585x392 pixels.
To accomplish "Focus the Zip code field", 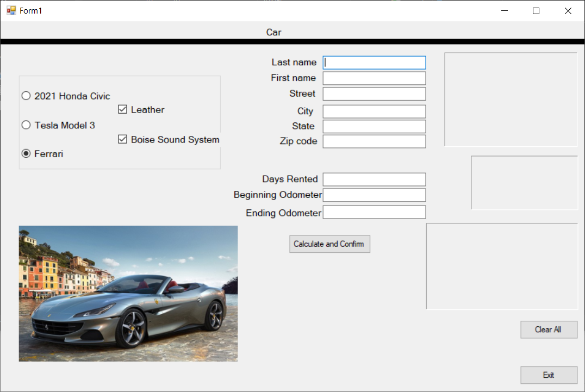I will pos(374,141).
